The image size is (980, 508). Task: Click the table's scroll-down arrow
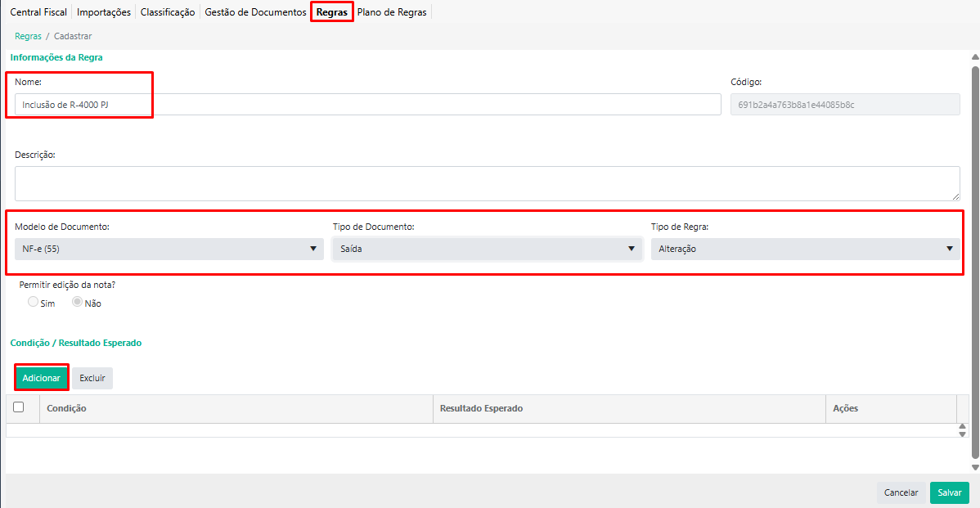coord(962,434)
